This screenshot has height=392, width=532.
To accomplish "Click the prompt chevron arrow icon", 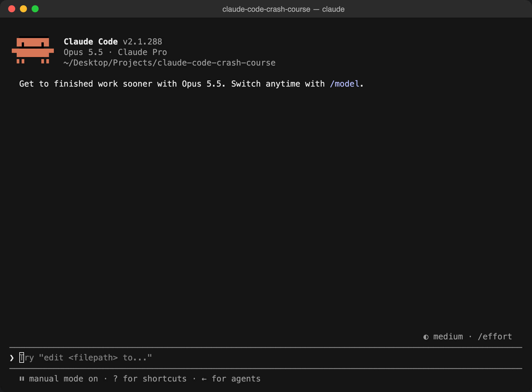I will [12, 358].
